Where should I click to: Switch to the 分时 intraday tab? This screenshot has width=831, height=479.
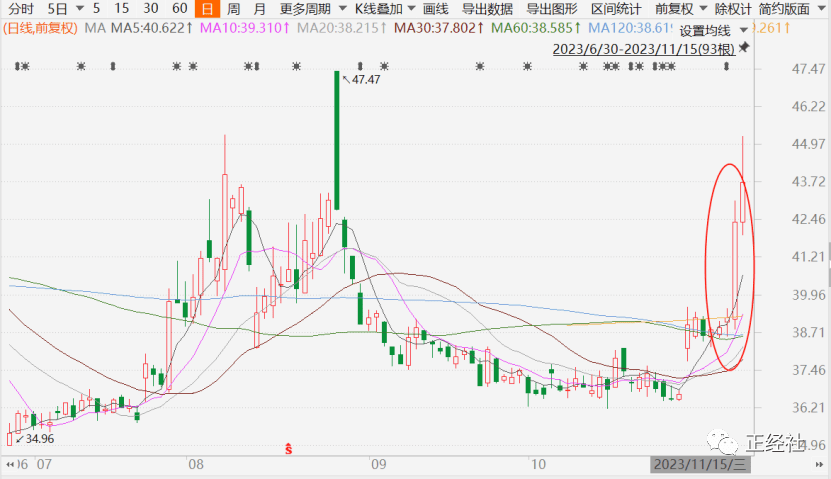[x=20, y=9]
